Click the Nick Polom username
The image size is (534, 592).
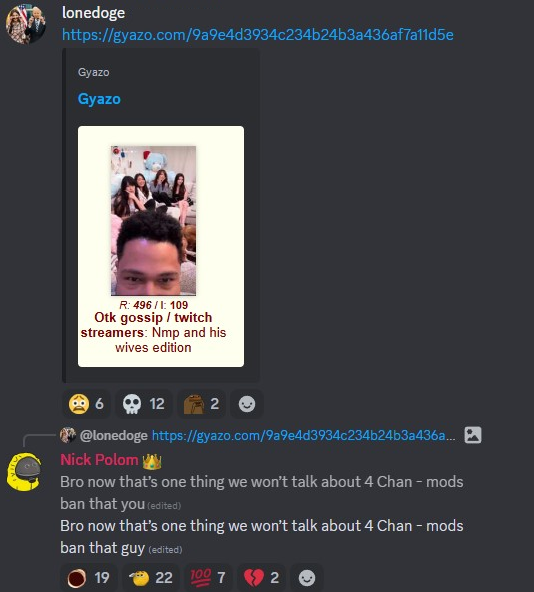(99, 460)
